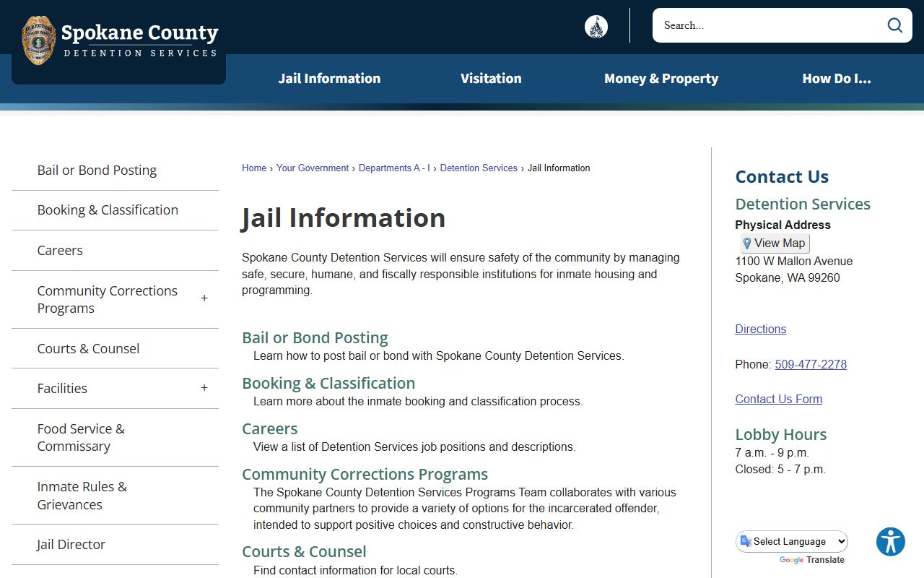Open the Booking & Classification heading link
This screenshot has height=578, width=924.
[328, 384]
